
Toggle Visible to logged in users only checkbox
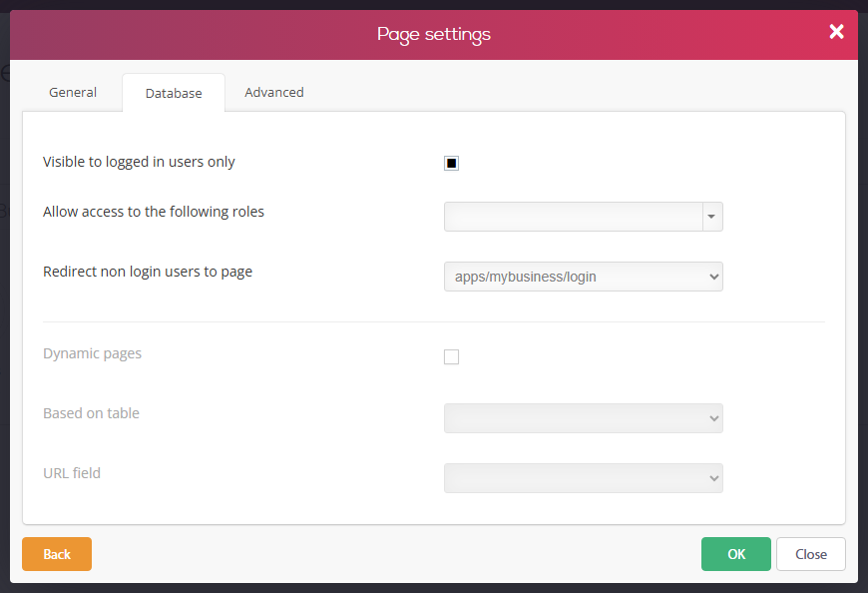click(451, 164)
